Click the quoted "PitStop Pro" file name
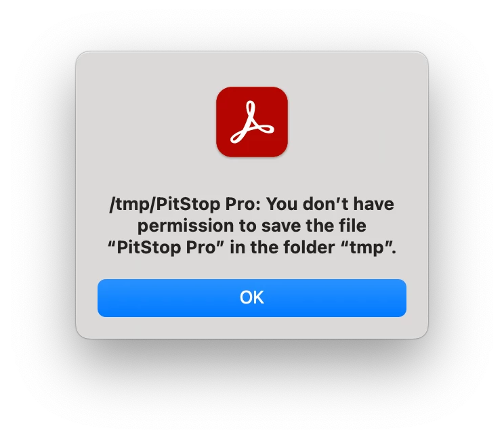Viewport: 504px width, 439px height. [165, 247]
